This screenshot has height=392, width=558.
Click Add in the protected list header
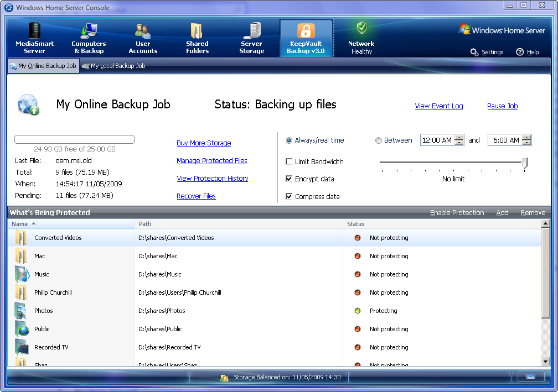(x=502, y=212)
